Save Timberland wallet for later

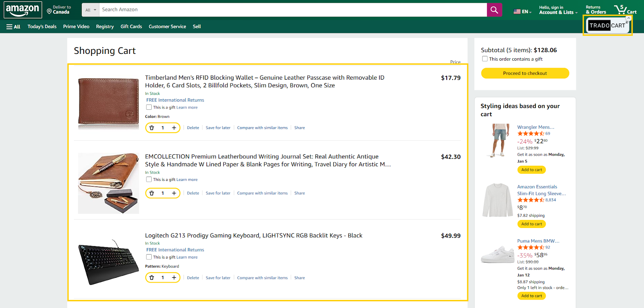point(218,128)
